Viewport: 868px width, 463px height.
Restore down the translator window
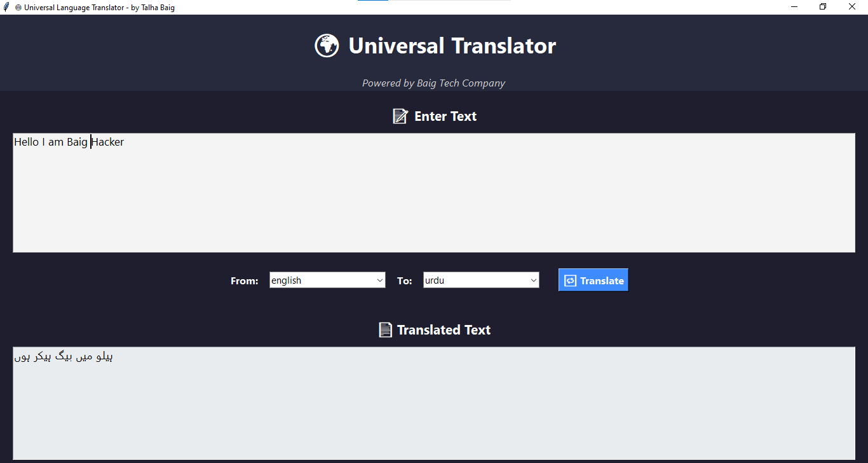click(x=823, y=7)
